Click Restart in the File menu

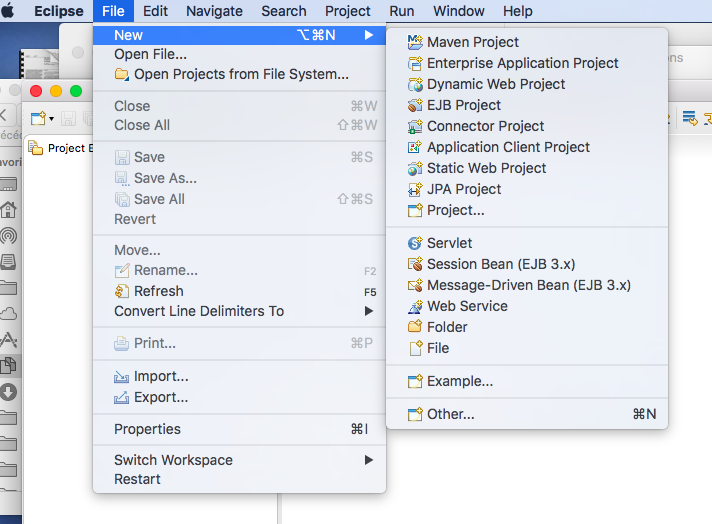tap(137, 479)
